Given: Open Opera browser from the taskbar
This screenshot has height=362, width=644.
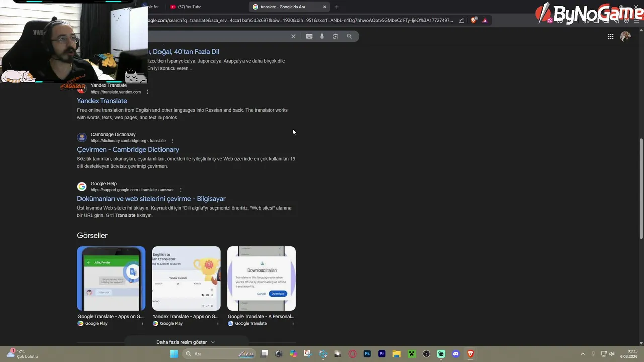Looking at the screenshot, I should (353, 354).
